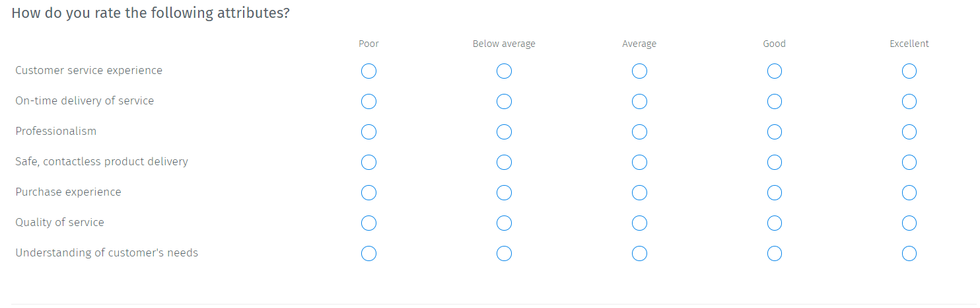980x308 pixels.
Task: Select Excellent for Customer service experience
Action: pos(909,71)
